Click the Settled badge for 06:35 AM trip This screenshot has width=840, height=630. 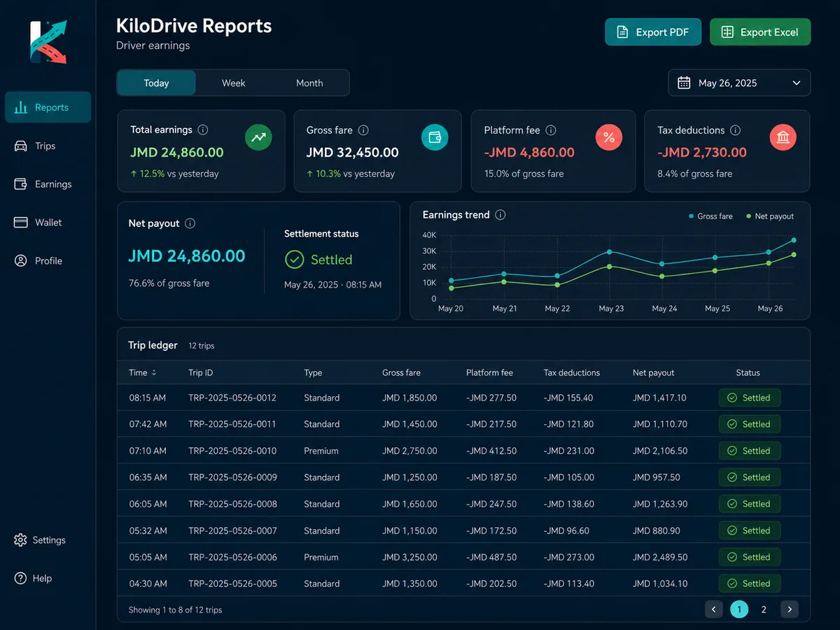(749, 477)
